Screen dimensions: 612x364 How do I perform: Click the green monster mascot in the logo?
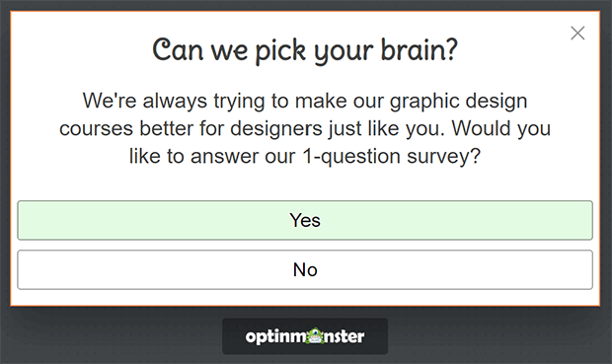coord(315,336)
